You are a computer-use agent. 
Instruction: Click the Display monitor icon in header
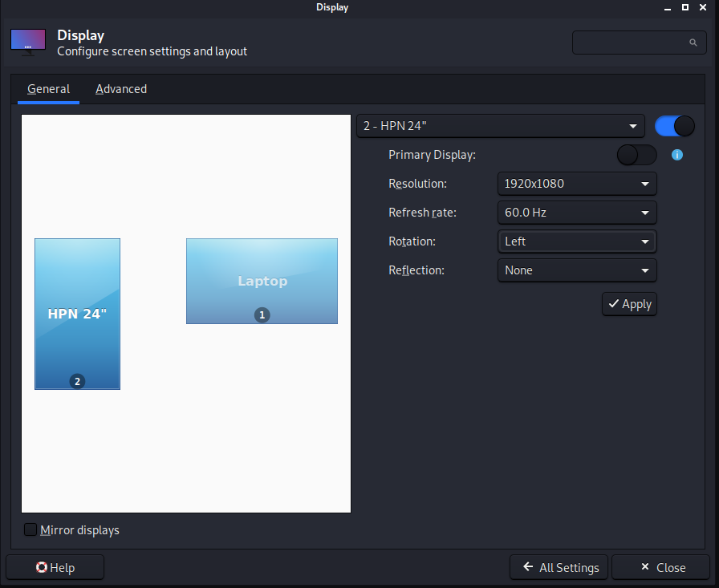tap(28, 42)
